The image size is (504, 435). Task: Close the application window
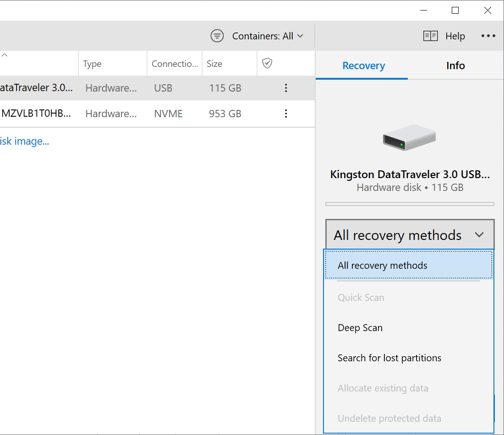pos(488,10)
